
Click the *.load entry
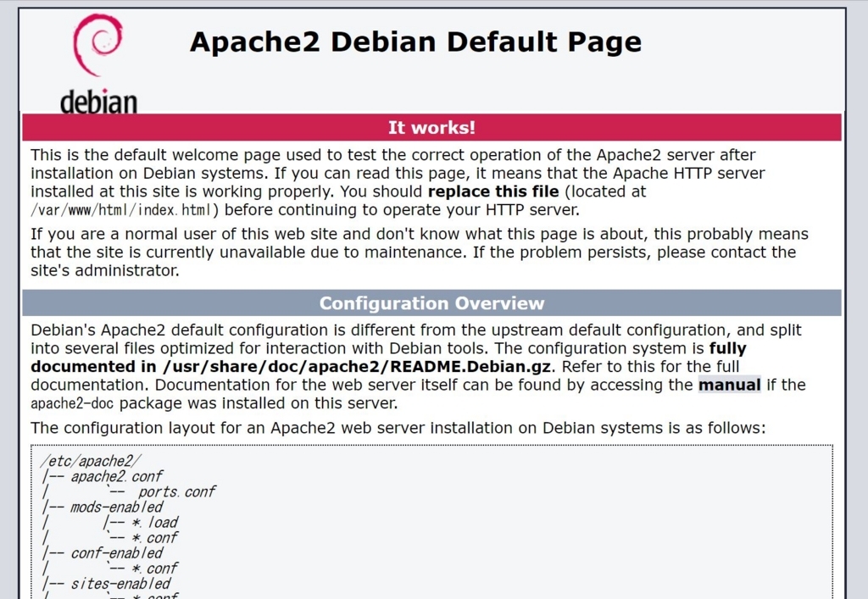(x=155, y=523)
